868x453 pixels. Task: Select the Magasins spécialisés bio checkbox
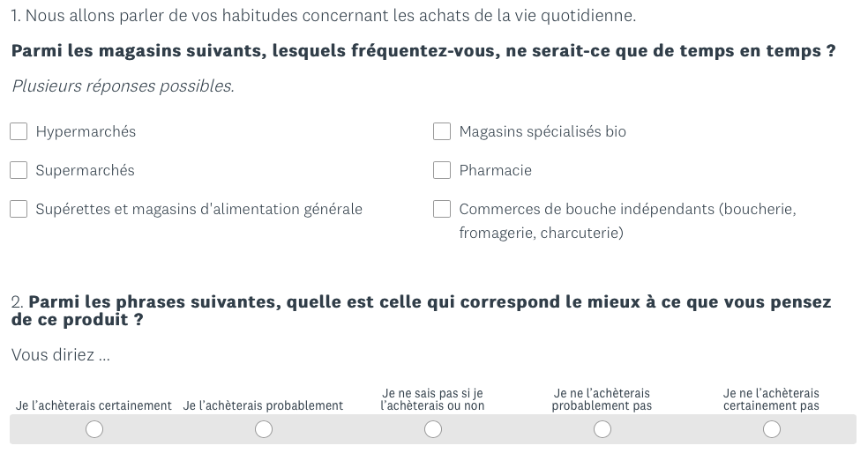point(442,131)
